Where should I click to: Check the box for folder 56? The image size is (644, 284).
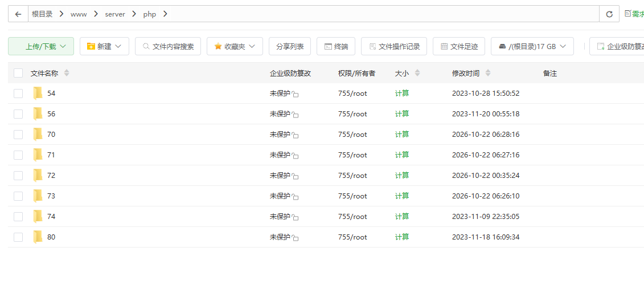[18, 114]
